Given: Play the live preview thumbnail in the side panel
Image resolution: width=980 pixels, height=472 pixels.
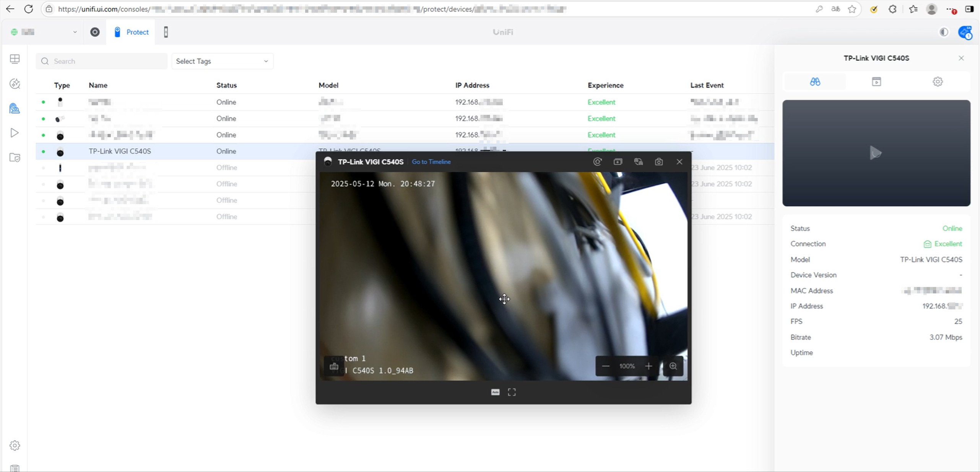Looking at the screenshot, I should pyautogui.click(x=876, y=153).
